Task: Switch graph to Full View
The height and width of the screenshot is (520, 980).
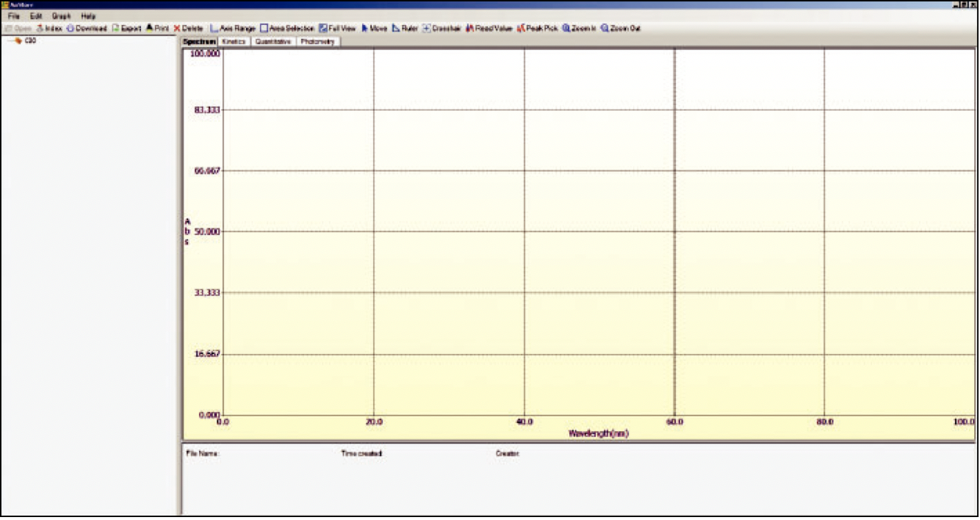Action: 338,29
